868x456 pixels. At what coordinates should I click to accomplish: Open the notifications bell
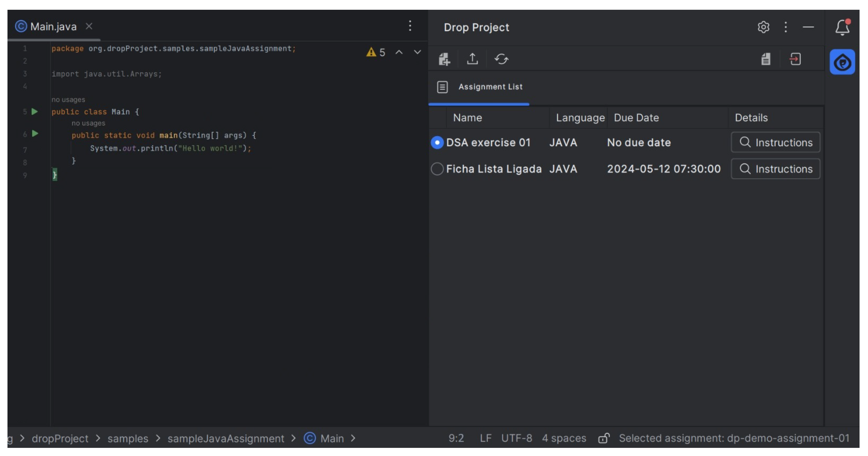tap(842, 27)
